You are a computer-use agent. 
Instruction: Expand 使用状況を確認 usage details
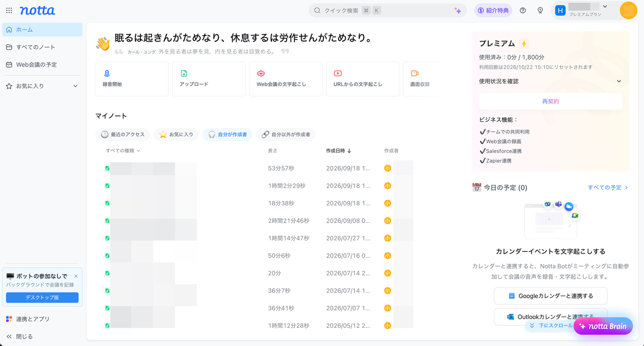pyautogui.click(x=550, y=81)
